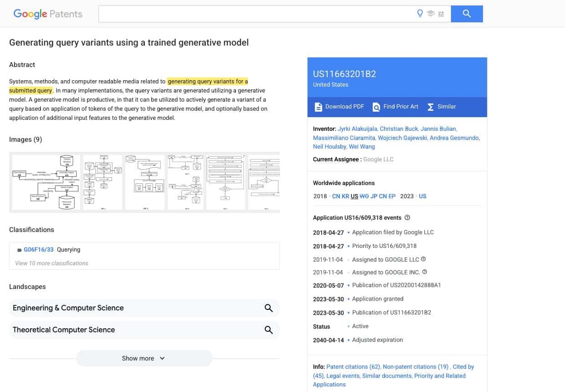Open the second patent drawing thumbnail
Image resolution: width=565 pixels, height=392 pixels.
point(103,182)
